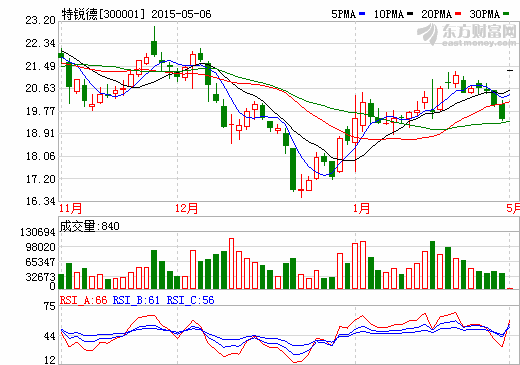Image resolution: width=520 pixels, height=365 pixels.
Task: Click the 18.91 price axis label
Action: pyautogui.click(x=40, y=133)
